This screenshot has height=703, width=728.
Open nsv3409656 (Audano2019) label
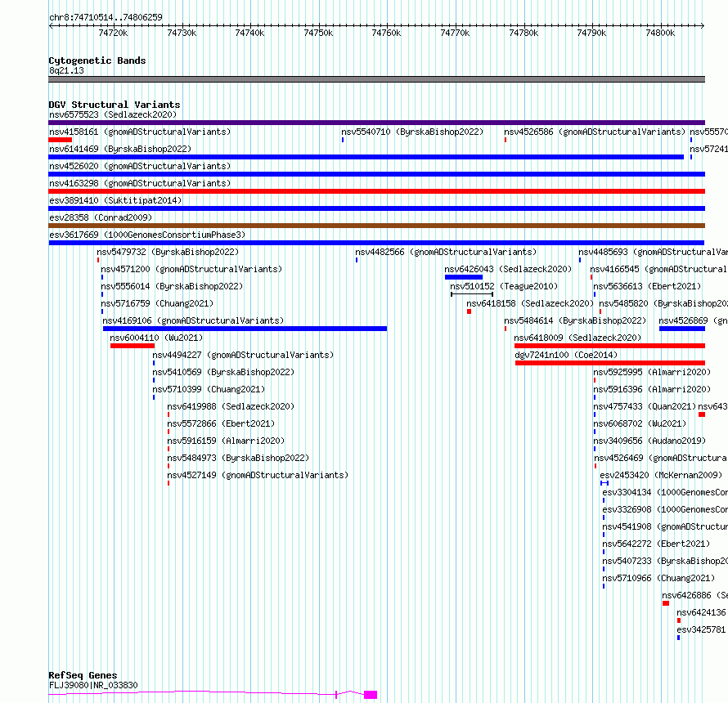(x=650, y=441)
